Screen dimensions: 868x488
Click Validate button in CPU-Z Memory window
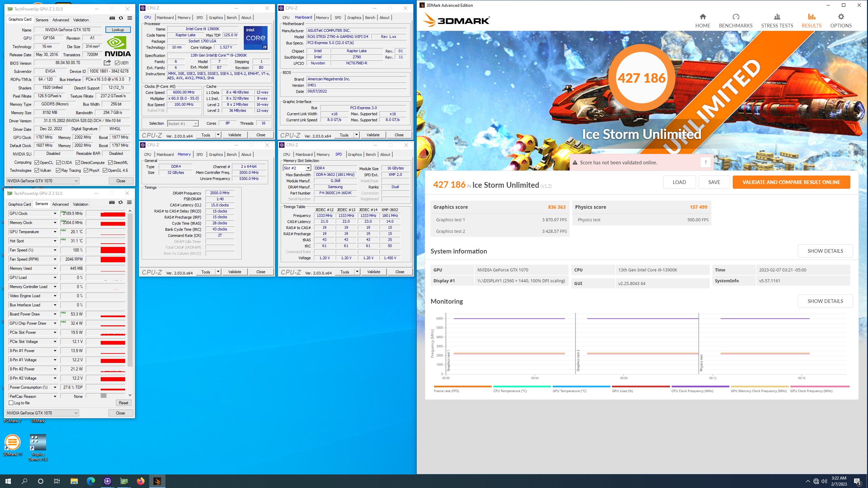pyautogui.click(x=235, y=272)
